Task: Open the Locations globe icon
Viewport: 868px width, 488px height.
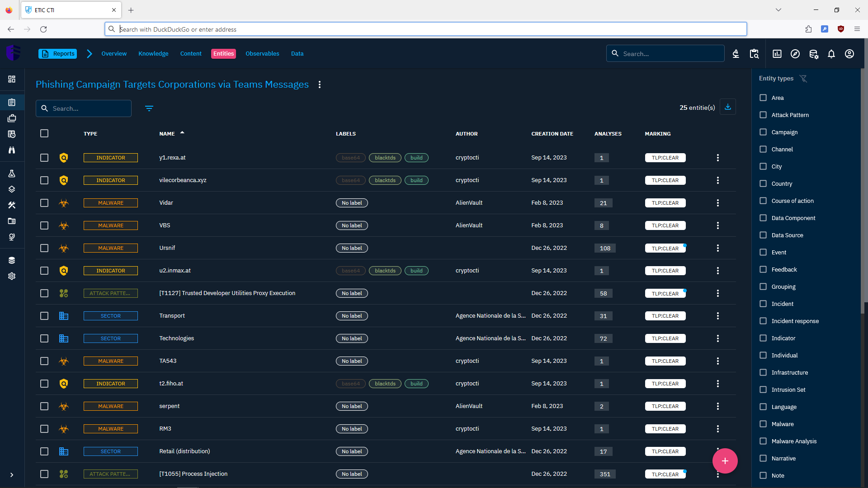Action: point(12,237)
